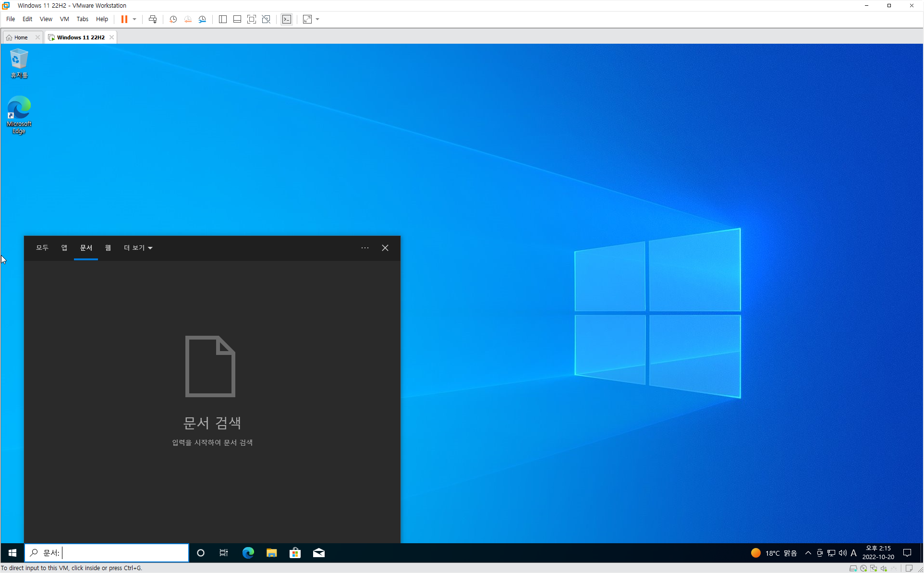Open Recycle Bin desktop icon
This screenshot has height=573, width=924.
point(19,63)
